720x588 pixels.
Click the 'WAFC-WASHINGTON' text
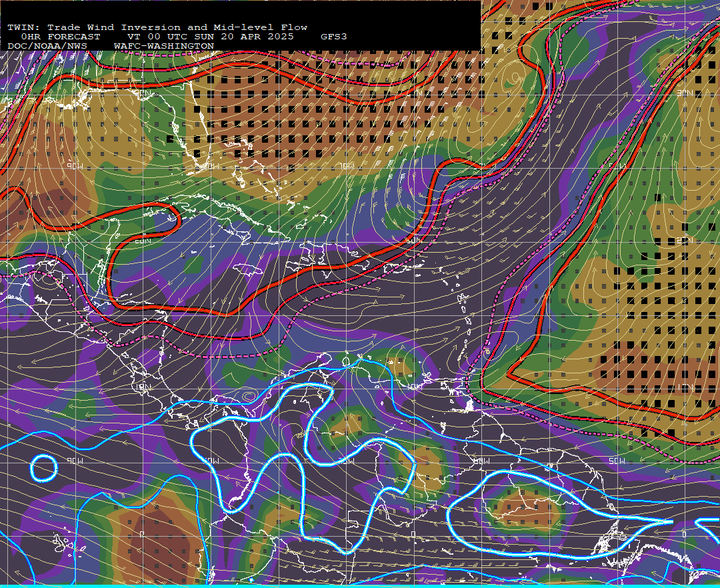pos(164,47)
